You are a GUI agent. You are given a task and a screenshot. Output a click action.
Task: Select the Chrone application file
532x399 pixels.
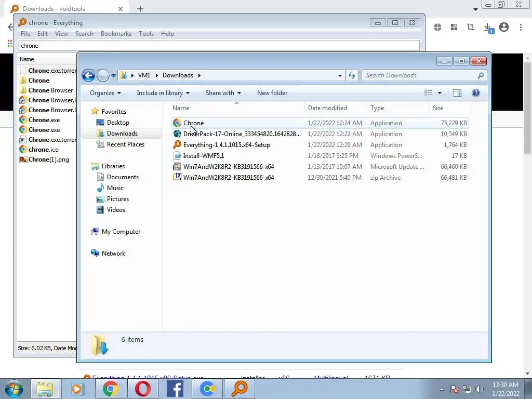click(x=320, y=123)
